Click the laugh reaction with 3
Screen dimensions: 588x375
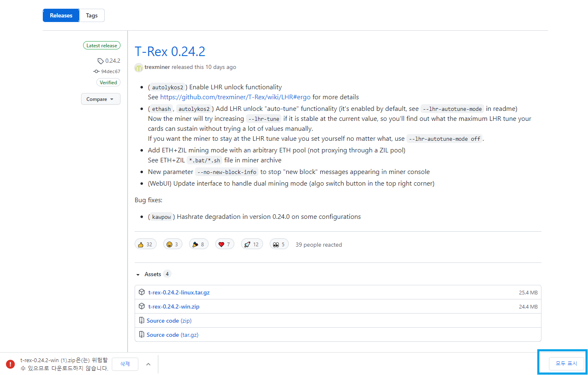(173, 244)
